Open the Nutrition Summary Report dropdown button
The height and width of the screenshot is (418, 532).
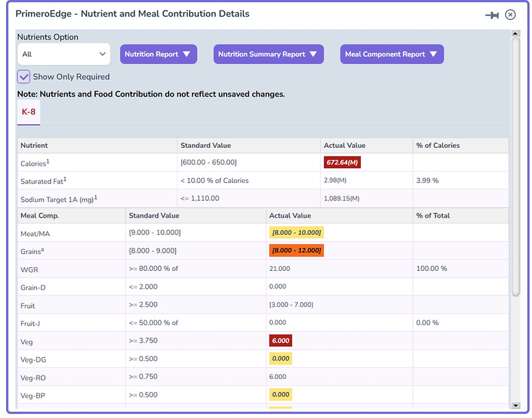[268, 54]
